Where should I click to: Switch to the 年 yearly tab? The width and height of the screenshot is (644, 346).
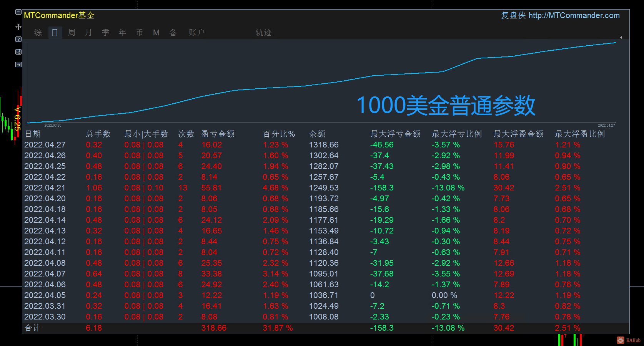pyautogui.click(x=122, y=33)
